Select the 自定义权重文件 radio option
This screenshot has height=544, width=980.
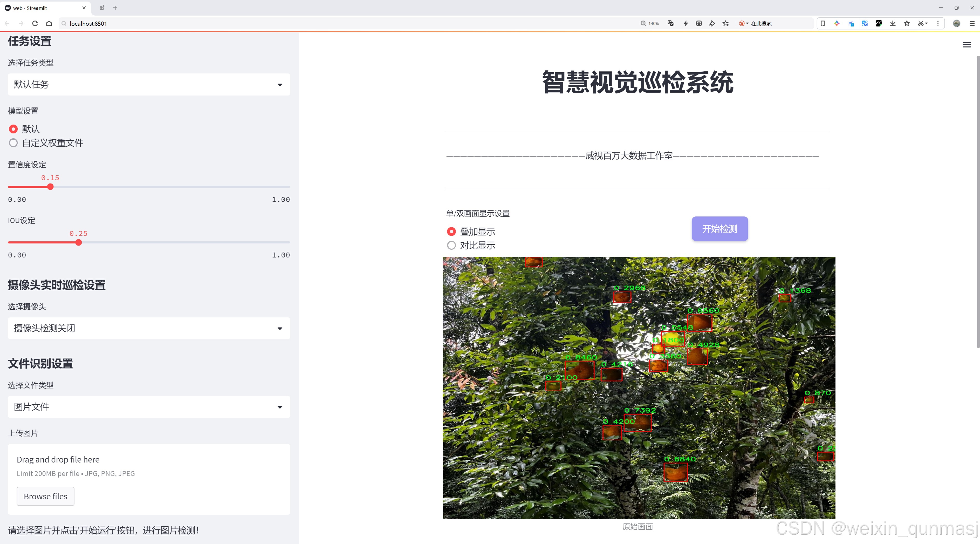13,143
